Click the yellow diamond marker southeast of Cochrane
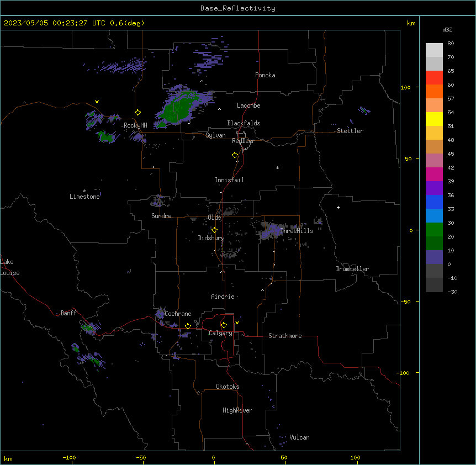 [188, 326]
